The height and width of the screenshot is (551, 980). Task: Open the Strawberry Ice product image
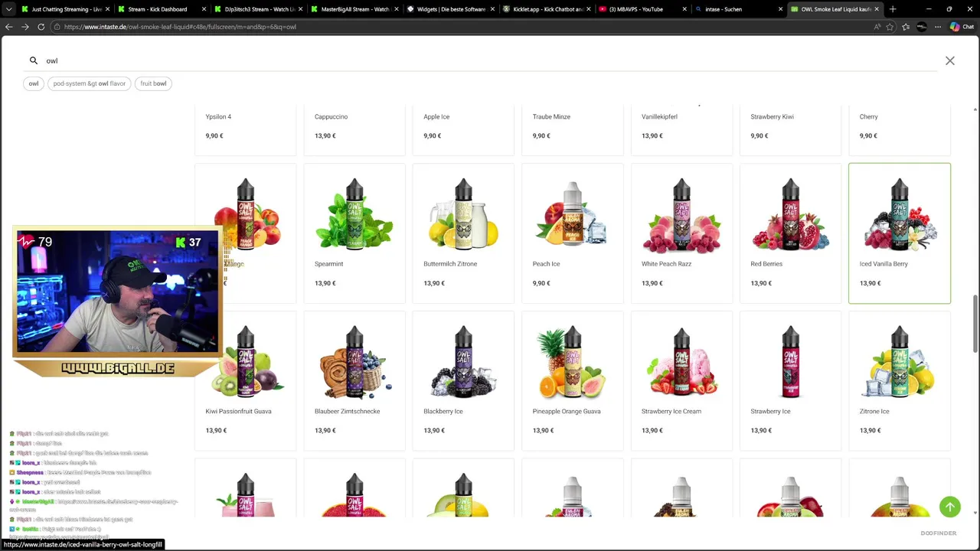[790, 362]
